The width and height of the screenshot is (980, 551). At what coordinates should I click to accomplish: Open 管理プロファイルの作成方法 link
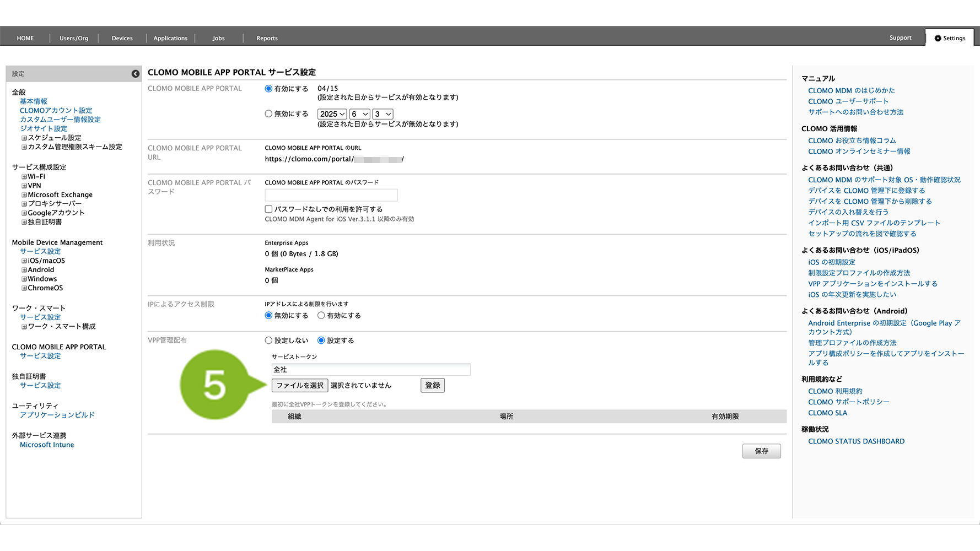[x=852, y=343]
